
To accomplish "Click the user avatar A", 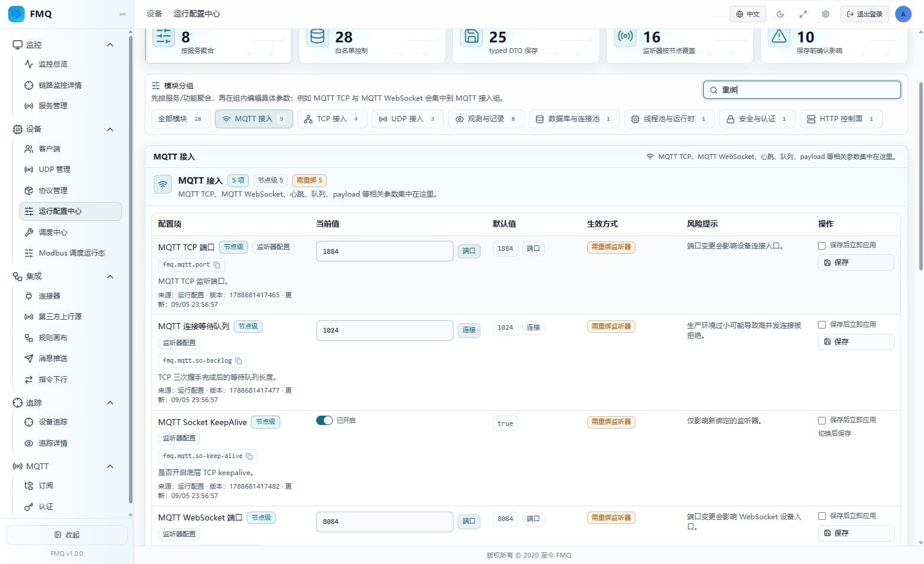I will [x=903, y=14].
